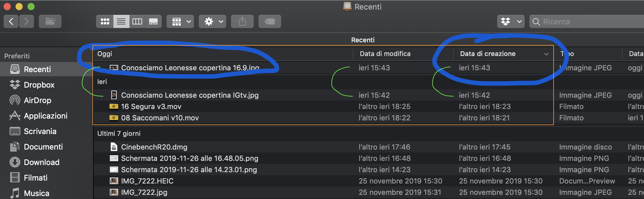Click the edit tags toolbar button

coord(269,21)
